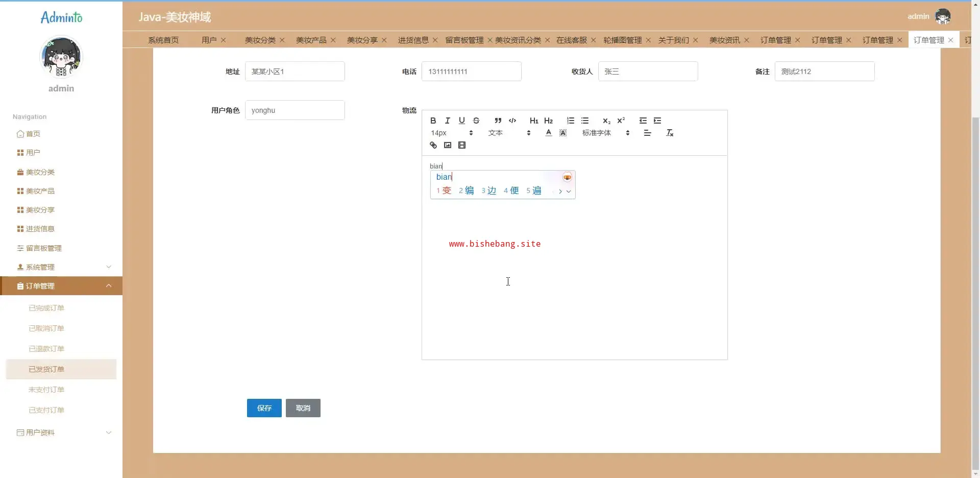Toggle italic formatting
This screenshot has width=980, height=478.
click(x=447, y=121)
